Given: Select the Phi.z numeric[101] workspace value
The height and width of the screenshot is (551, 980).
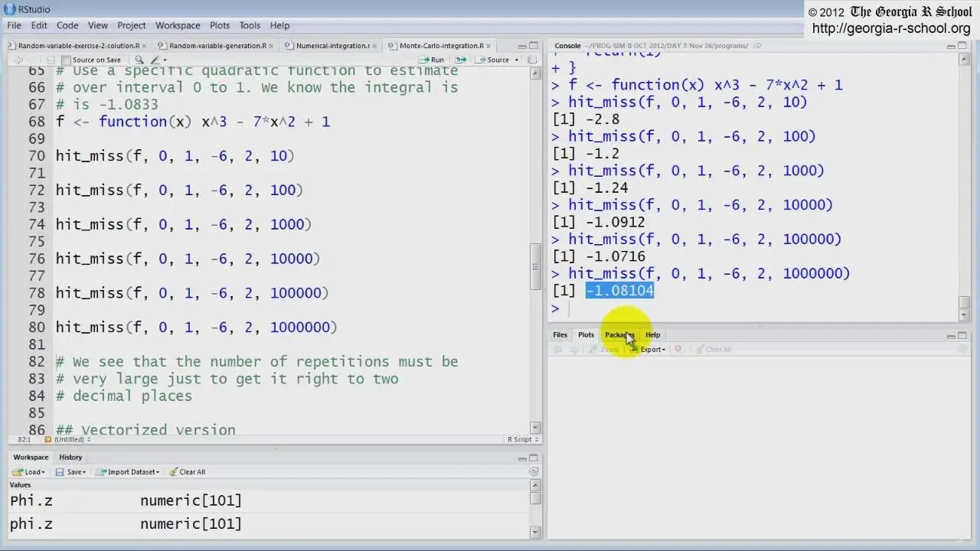Looking at the screenshot, I should pyautogui.click(x=268, y=500).
